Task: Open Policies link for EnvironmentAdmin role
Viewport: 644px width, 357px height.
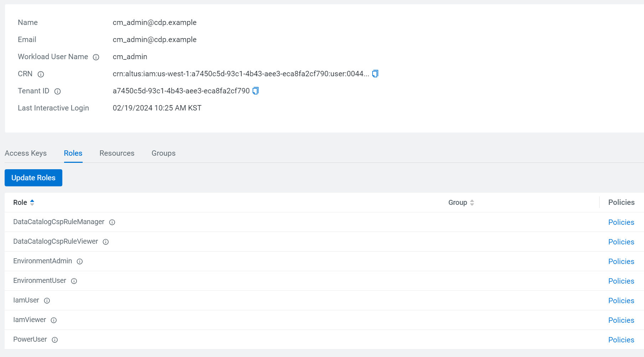Action: click(621, 262)
